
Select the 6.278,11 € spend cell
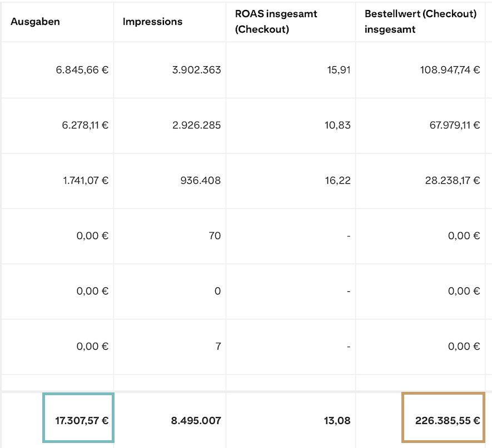(x=85, y=125)
